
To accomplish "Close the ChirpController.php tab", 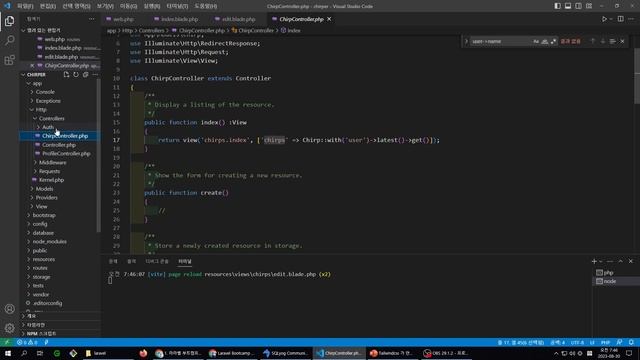I will 329,19.
